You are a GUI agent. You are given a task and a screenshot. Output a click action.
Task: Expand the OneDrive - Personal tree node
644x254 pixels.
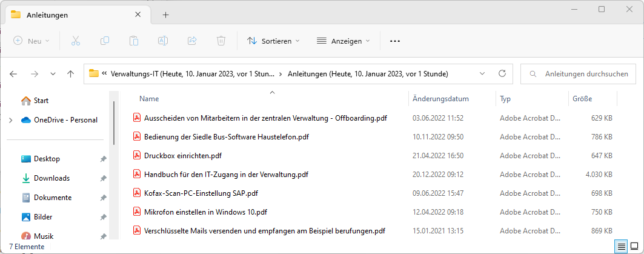[11, 120]
